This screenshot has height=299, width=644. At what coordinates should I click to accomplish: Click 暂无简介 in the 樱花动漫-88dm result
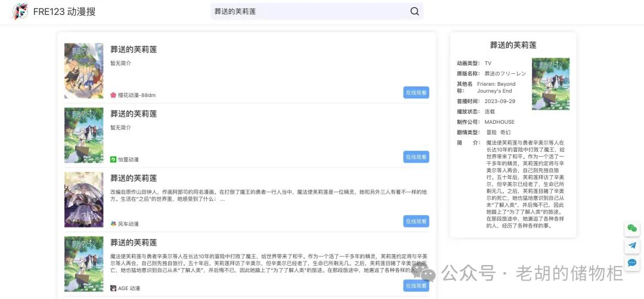[120, 63]
